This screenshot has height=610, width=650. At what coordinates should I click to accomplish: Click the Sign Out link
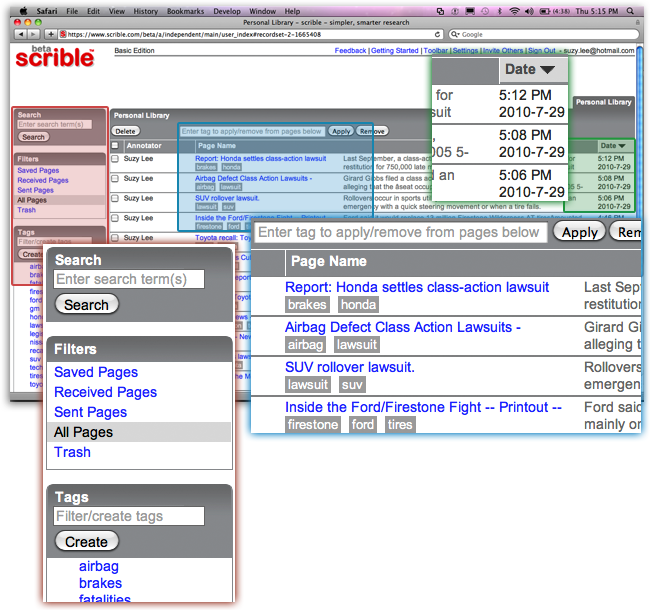541,51
